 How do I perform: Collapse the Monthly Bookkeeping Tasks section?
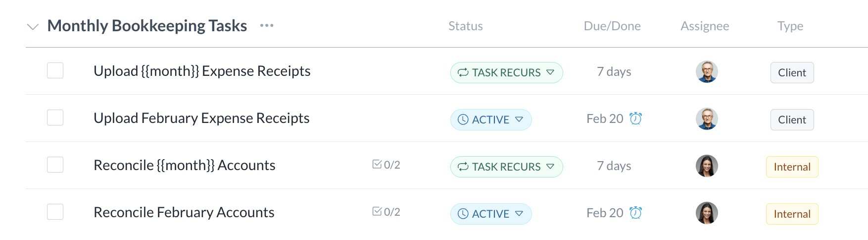tap(33, 27)
